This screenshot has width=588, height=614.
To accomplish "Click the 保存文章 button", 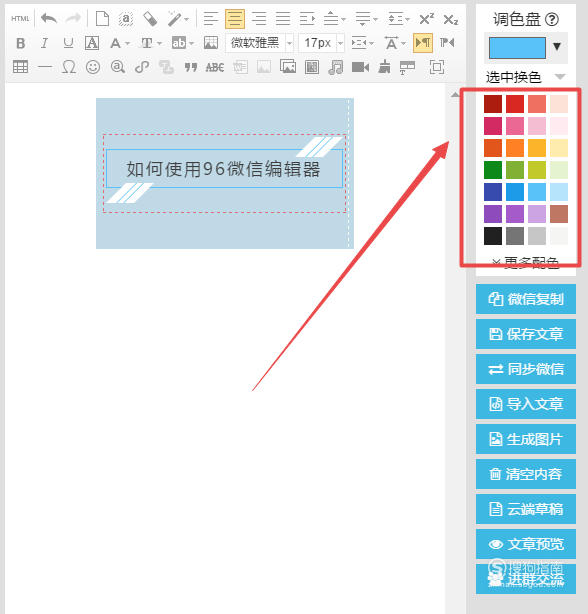I will pos(526,334).
